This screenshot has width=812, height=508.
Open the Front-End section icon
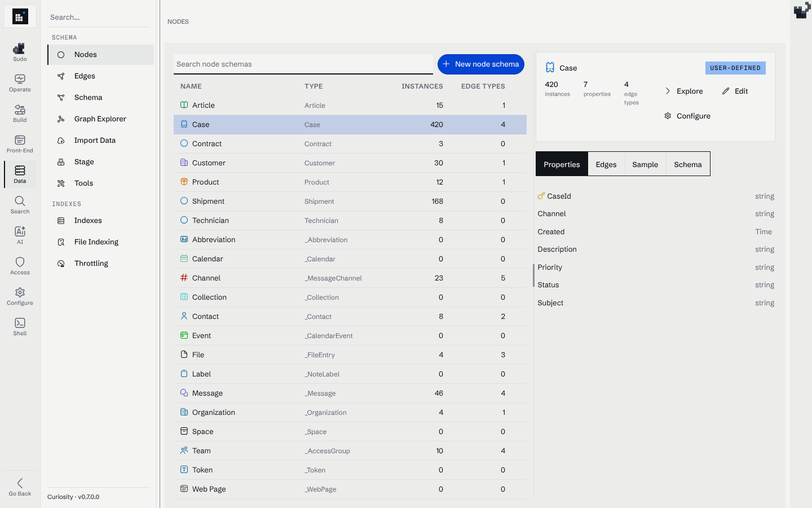(20, 140)
